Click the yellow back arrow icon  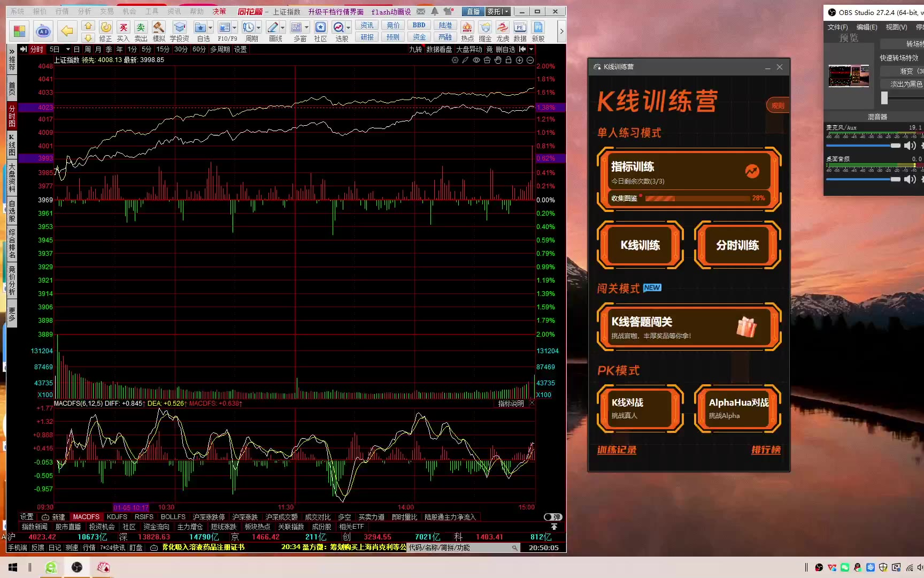pos(67,31)
